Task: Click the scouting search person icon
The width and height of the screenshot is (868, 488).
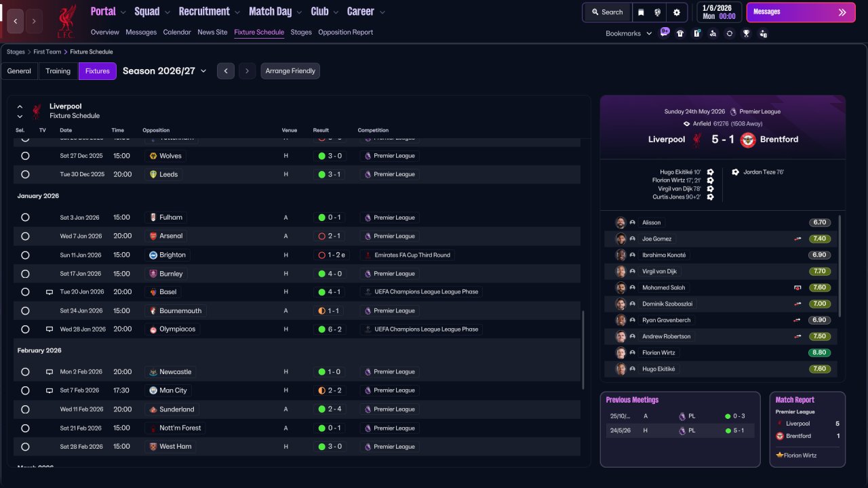Action: [x=713, y=33]
